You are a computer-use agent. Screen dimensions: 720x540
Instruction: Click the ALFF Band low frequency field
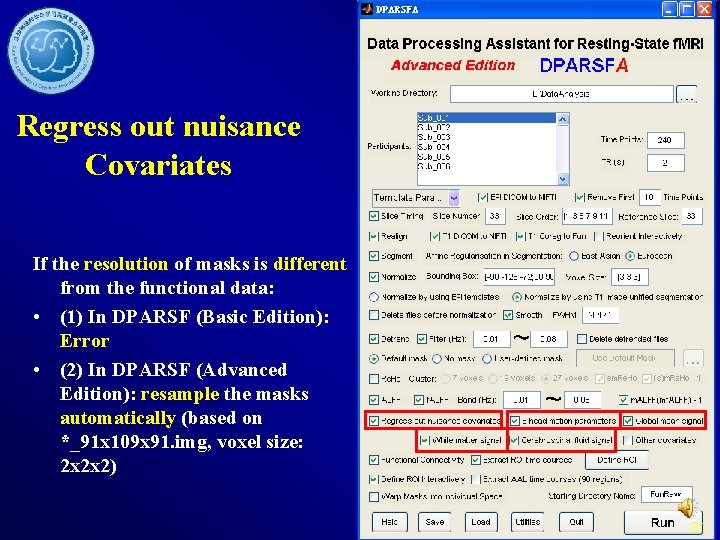pos(522,400)
